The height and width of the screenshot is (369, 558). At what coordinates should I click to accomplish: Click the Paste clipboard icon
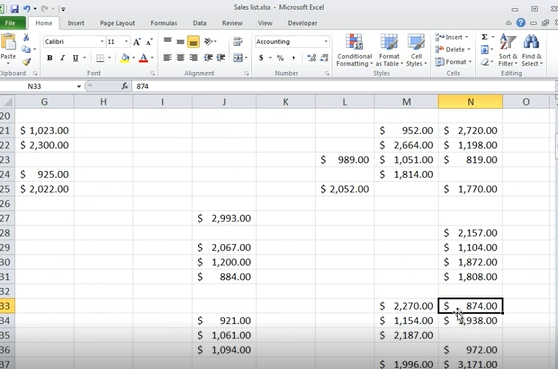click(8, 42)
